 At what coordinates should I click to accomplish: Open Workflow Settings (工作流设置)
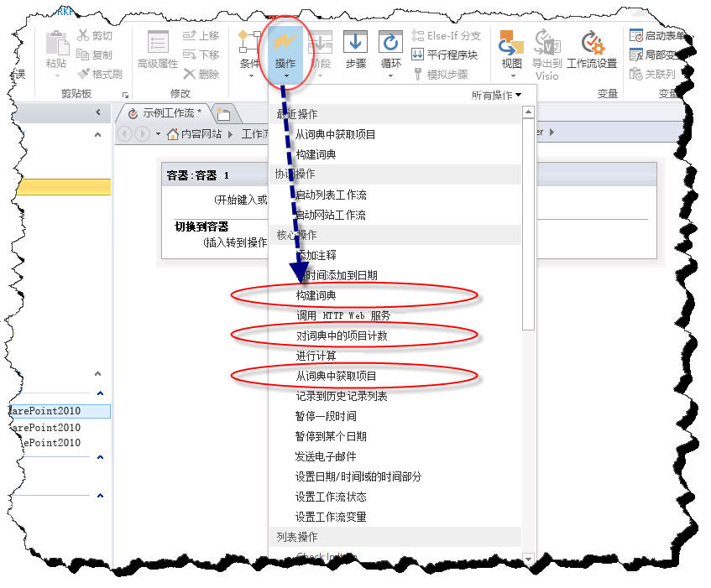point(592,49)
